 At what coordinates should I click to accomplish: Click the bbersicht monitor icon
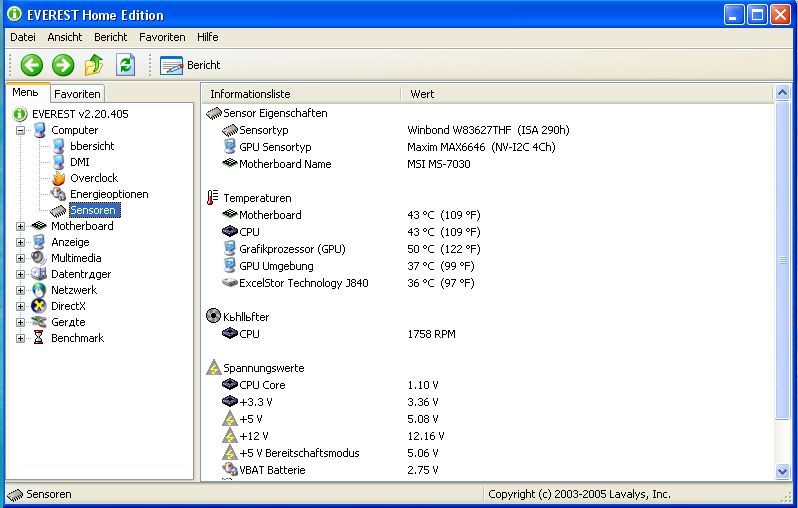coord(59,146)
